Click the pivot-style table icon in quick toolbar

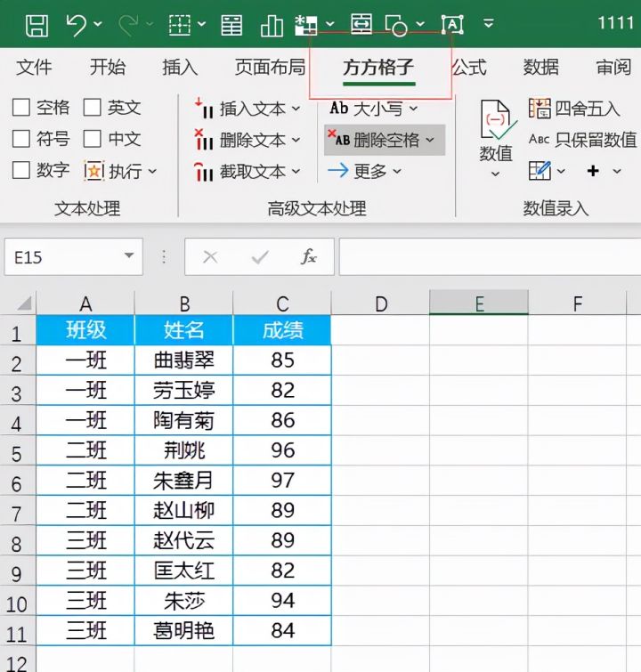306,25
